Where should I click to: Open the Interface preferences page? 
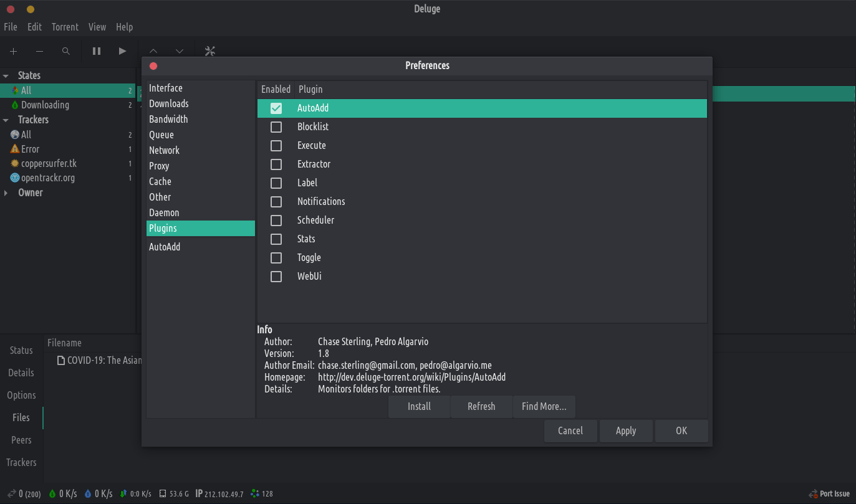(201, 88)
